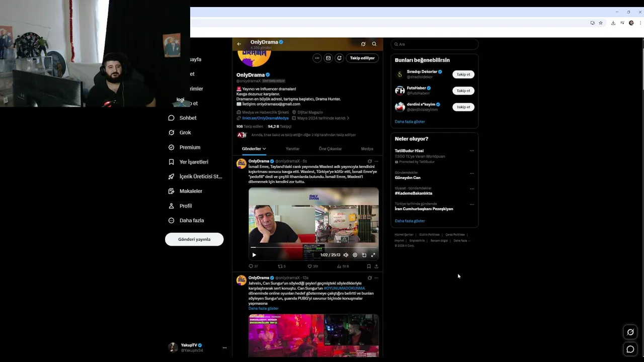Follow FutsHaber with Takip et
Image resolution: width=644 pixels, height=362 pixels.
(x=463, y=91)
